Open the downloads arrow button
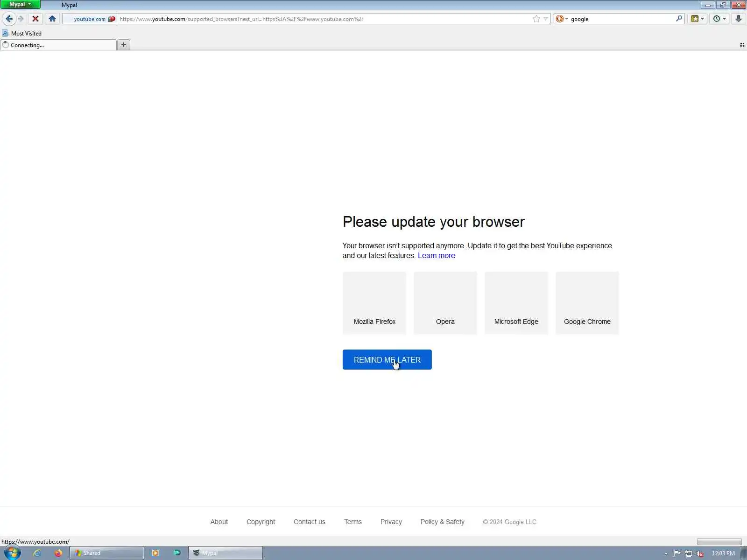Image resolution: width=747 pixels, height=560 pixels. coord(738,19)
